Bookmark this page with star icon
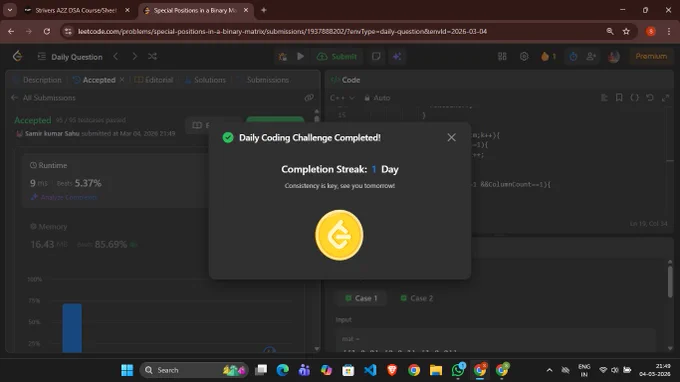Image resolution: width=680 pixels, height=382 pixels. pyautogui.click(x=626, y=31)
